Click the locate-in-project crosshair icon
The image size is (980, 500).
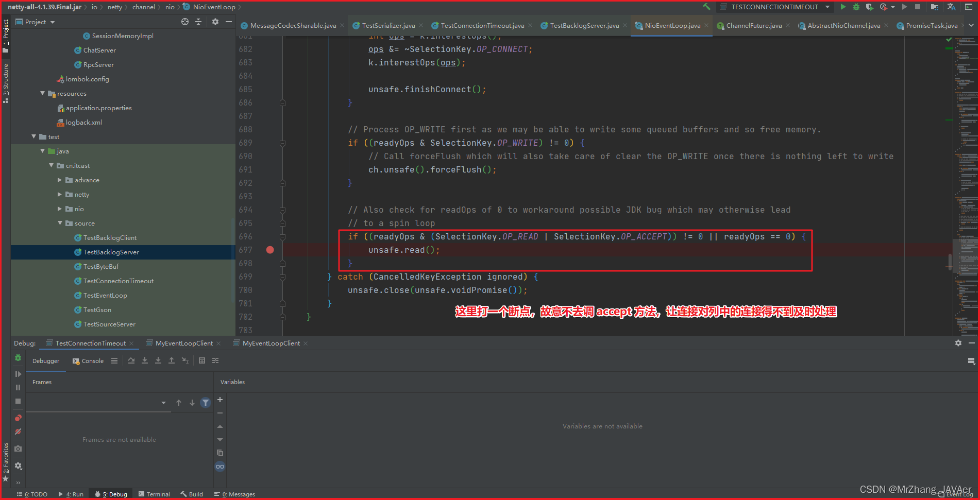coord(185,22)
